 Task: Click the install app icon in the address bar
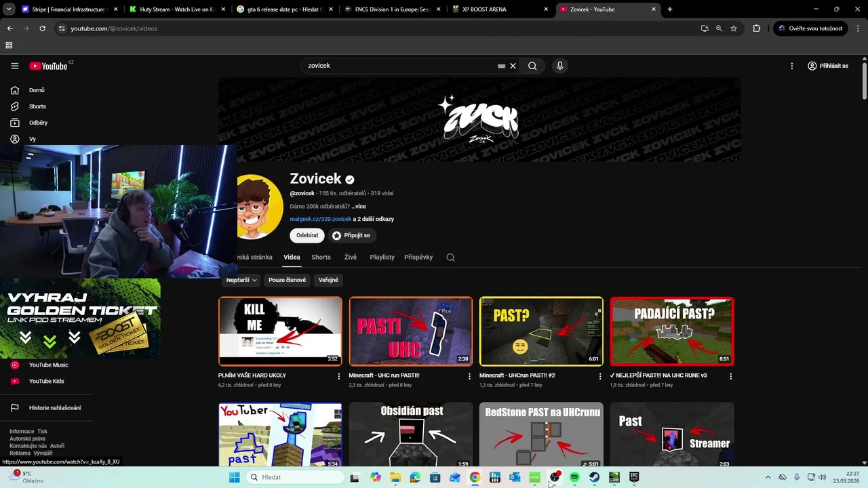705,28
